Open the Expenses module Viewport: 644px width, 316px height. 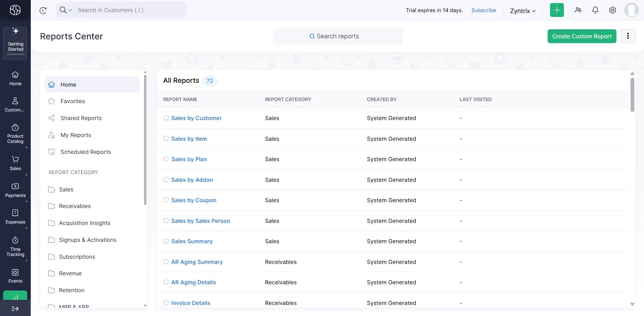tap(15, 216)
